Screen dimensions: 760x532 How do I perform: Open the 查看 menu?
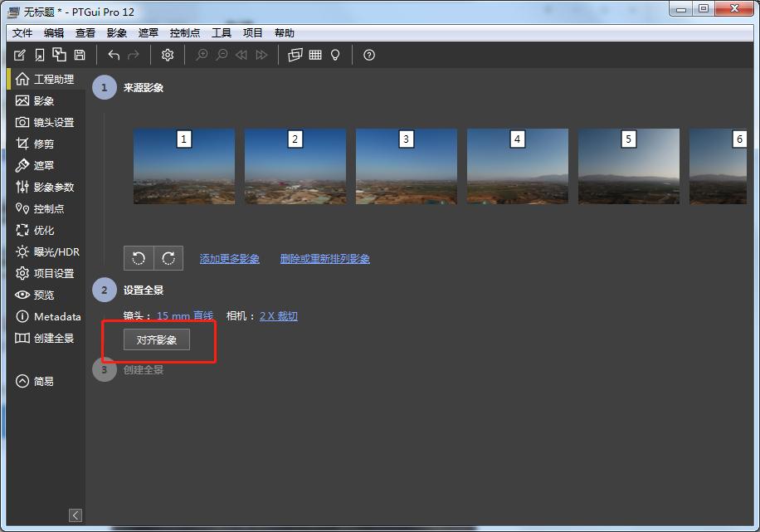pos(85,33)
